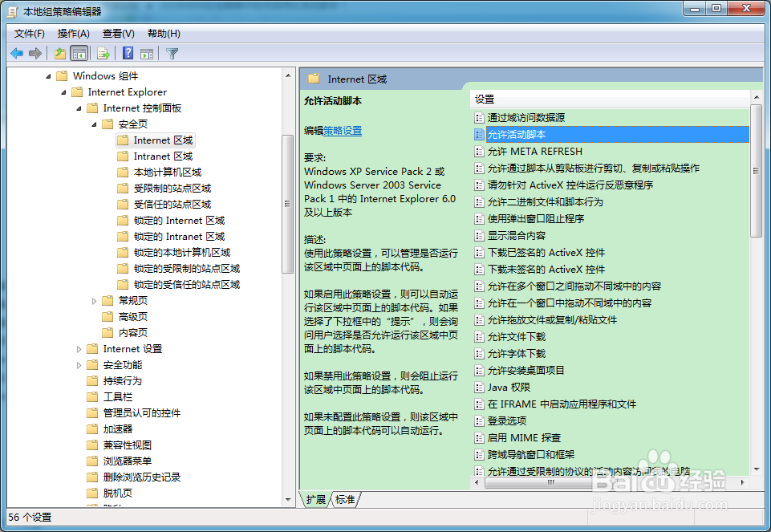Click the policy icon beside 登录选项
The width and height of the screenshot is (771, 532).
click(479, 421)
